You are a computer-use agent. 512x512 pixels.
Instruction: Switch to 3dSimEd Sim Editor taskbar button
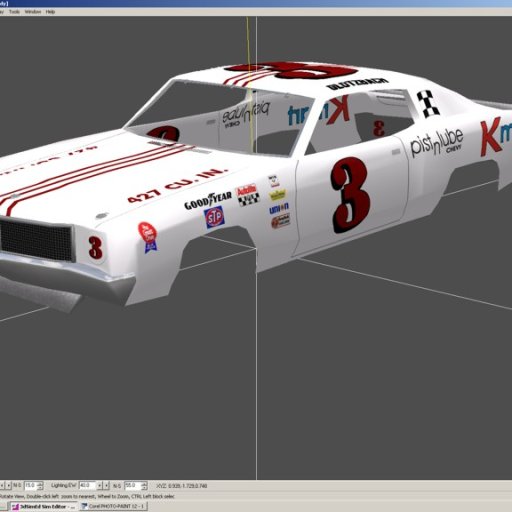coord(44,506)
